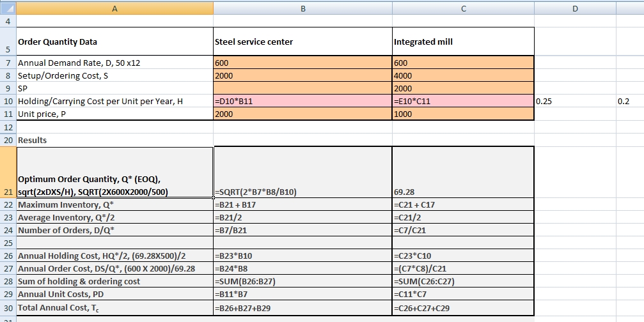Select column C header
Screen dimensions: 644x322
click(462, 8)
